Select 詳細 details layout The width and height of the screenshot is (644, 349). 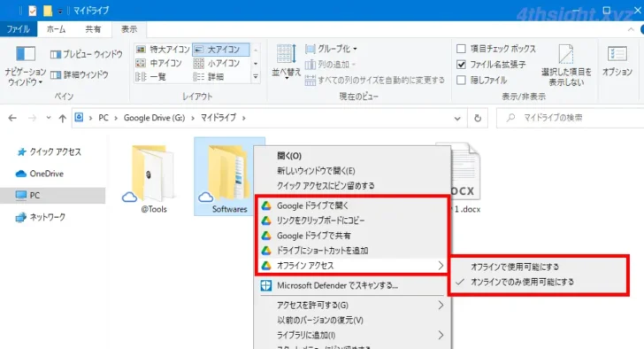(x=209, y=77)
